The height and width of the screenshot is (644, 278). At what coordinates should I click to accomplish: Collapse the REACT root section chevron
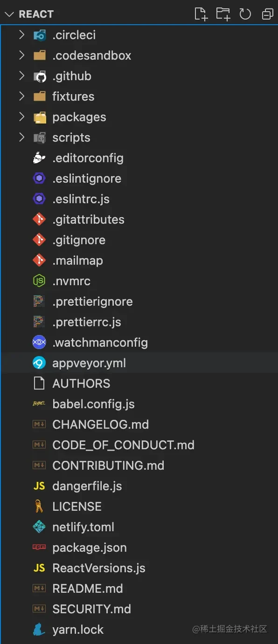9,14
